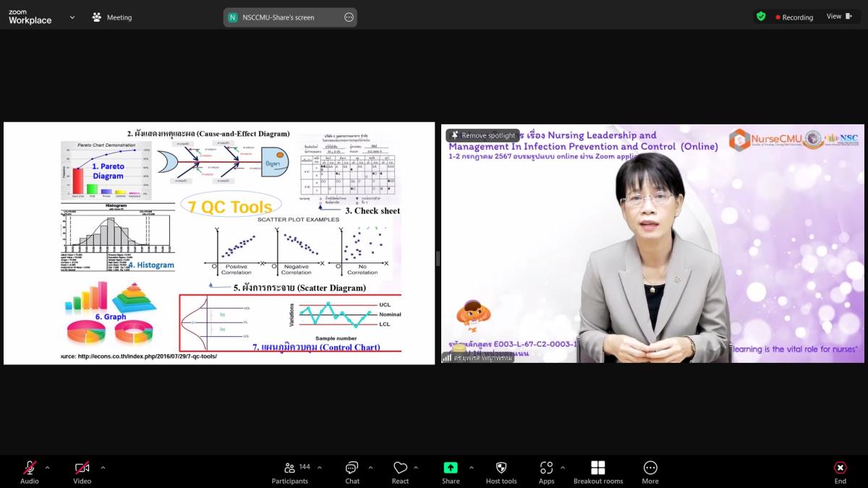
Task: Open the Apps panel
Action: (x=547, y=472)
